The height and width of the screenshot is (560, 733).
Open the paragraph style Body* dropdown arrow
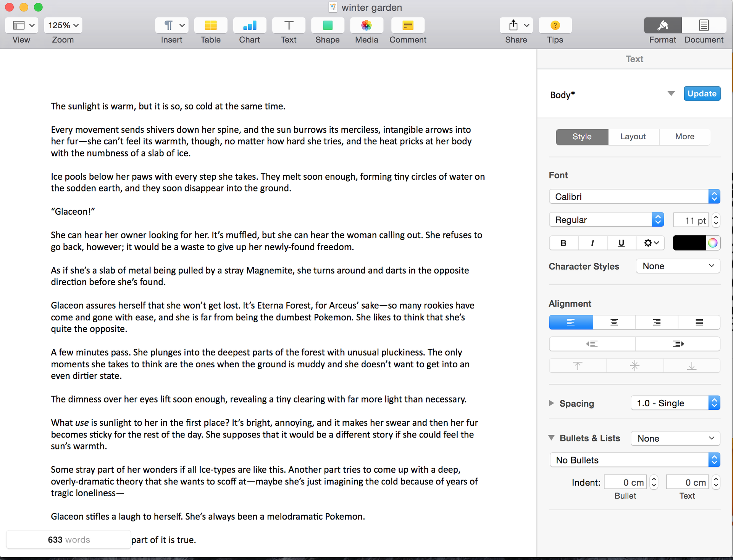(x=671, y=93)
